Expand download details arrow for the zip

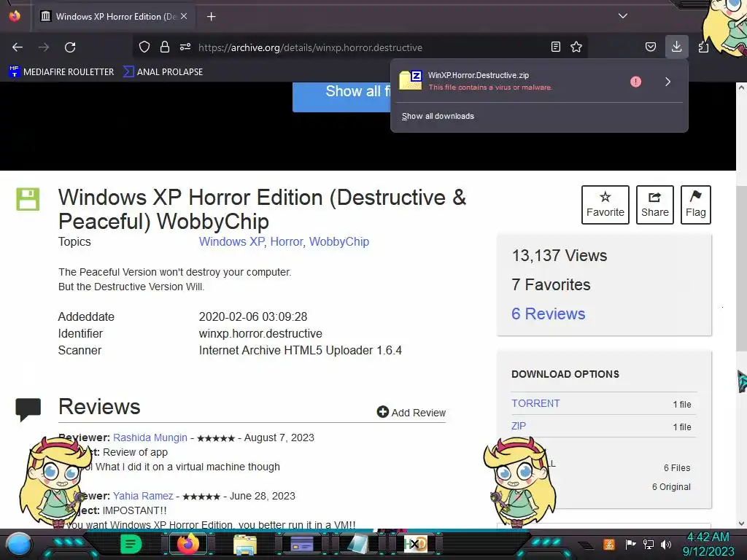point(668,82)
